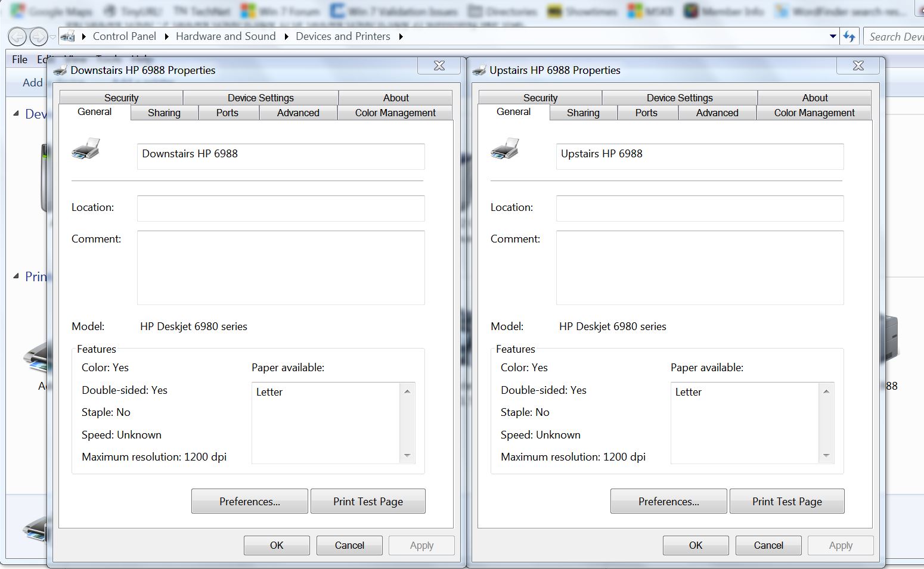Click the printer icon in Upstairs HP 6988 General tab
This screenshot has width=924, height=569.
coord(505,148)
